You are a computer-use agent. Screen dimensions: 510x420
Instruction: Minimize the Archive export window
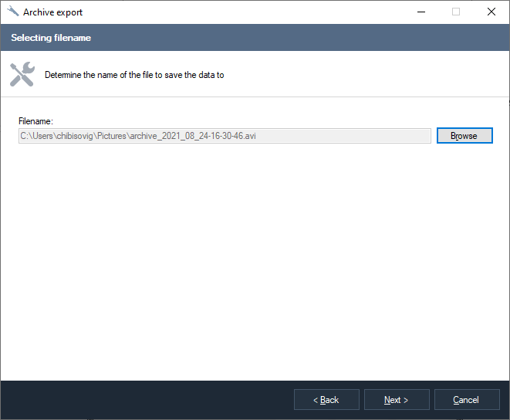coord(421,12)
